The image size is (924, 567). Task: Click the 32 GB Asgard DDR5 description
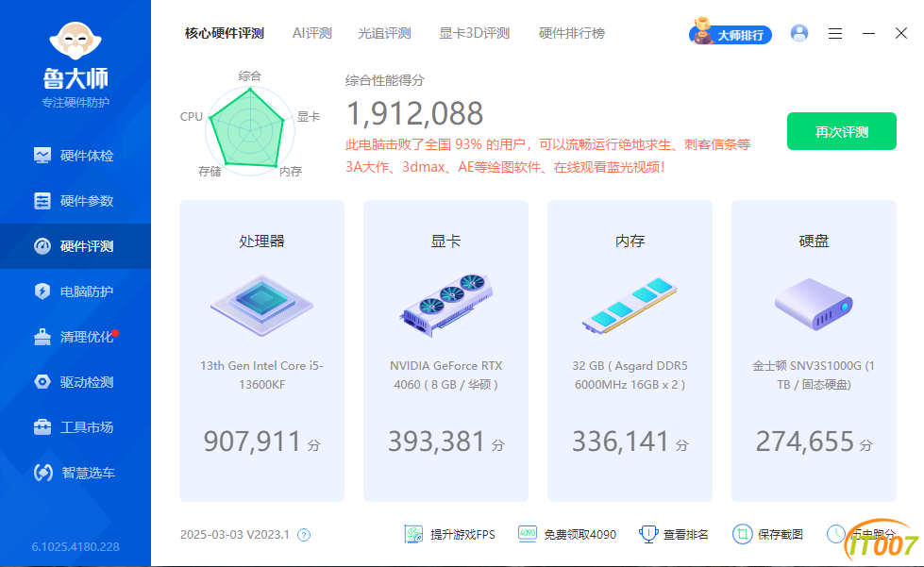(x=630, y=375)
